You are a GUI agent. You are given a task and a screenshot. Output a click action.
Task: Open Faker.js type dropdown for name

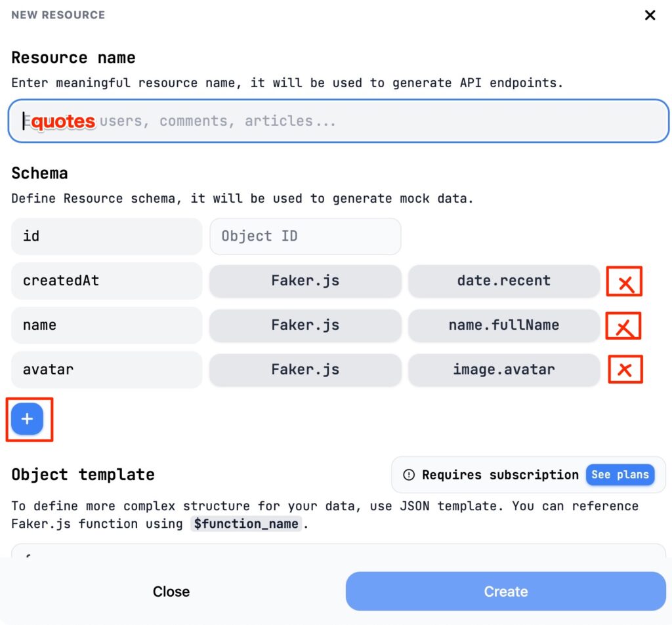point(305,325)
